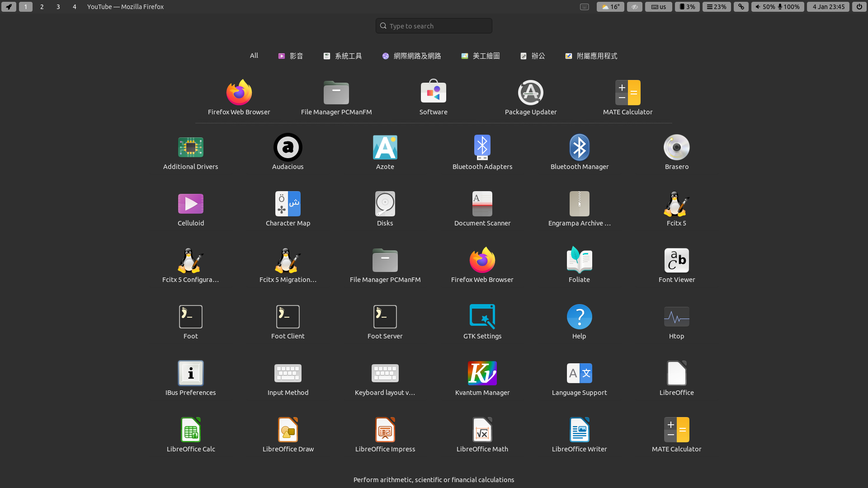Screen dimensions: 868x488
Task: Open File Manager PCManFM in app grid
Action: 385,266
